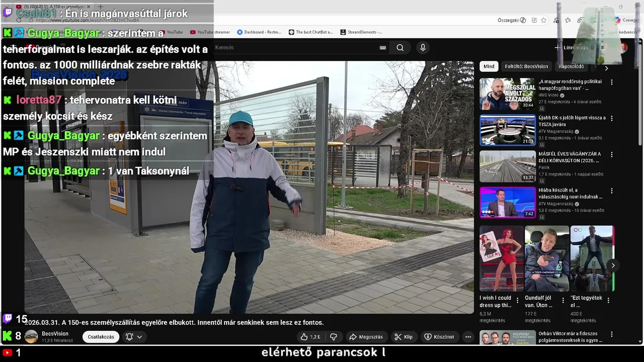Click Összegzés summary button in address bar

(512, 20)
